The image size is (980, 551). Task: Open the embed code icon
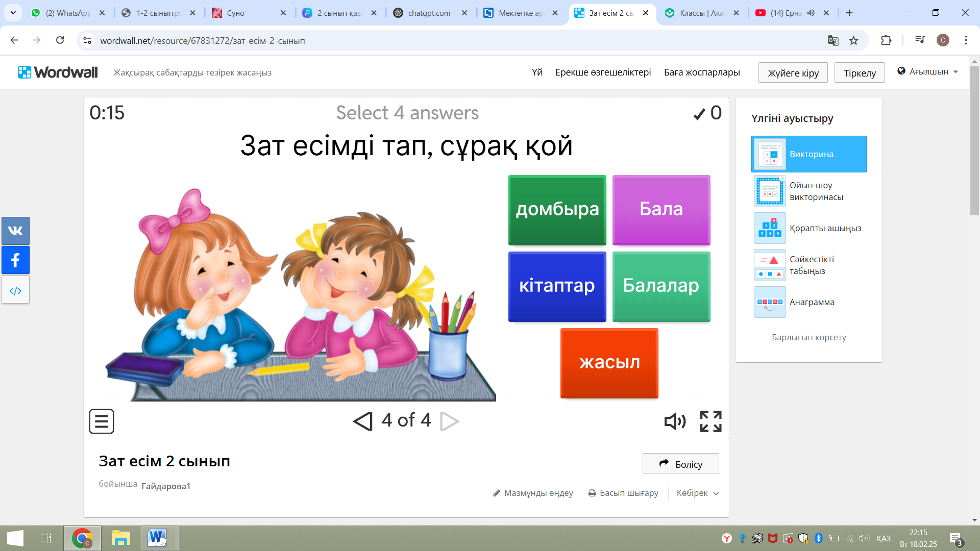(x=15, y=290)
